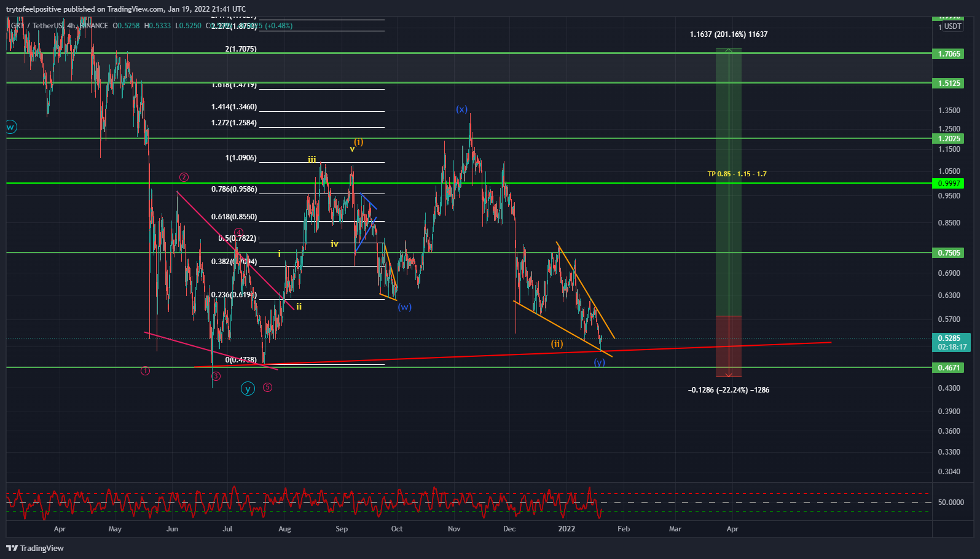Click the 1.7065 green price label
Viewport: 980px width, 559px height.
click(949, 54)
